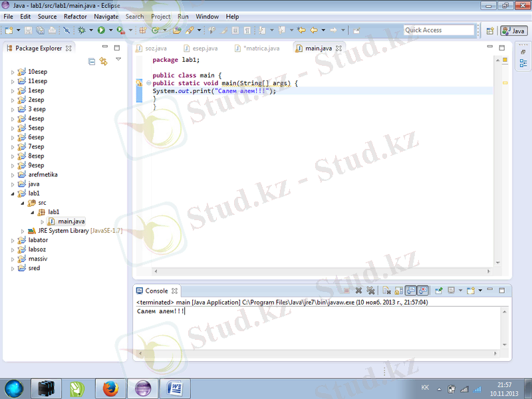Open the File menu
Viewport: 532px width, 399px height.
pyautogui.click(x=8, y=17)
